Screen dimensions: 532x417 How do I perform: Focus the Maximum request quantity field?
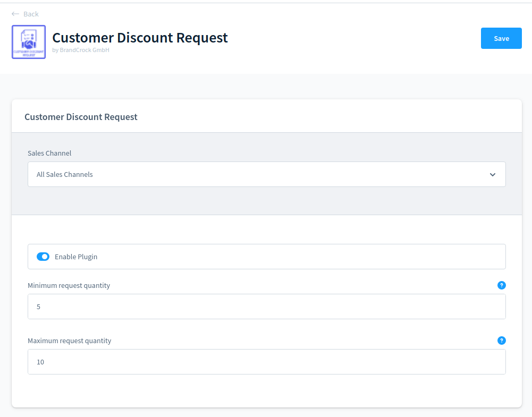click(267, 362)
